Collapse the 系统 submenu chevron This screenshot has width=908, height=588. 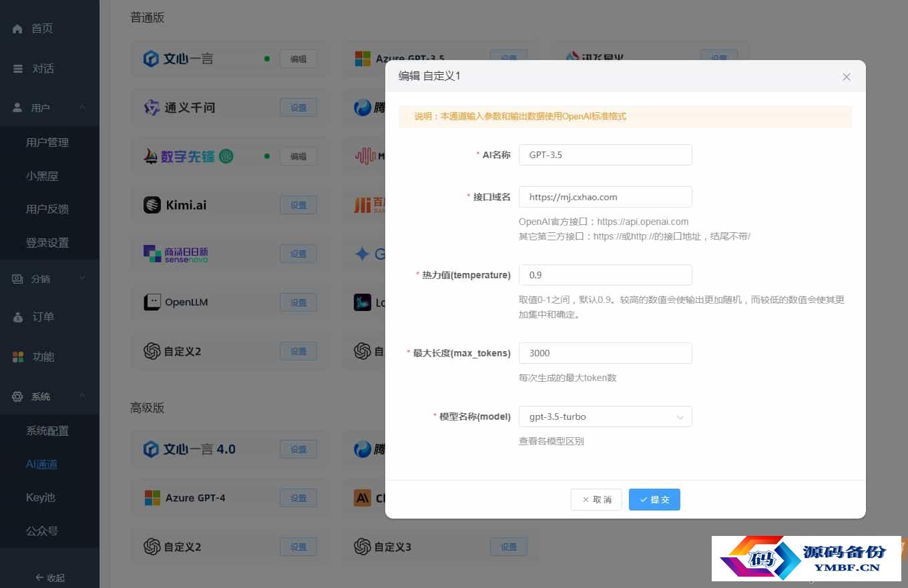pyautogui.click(x=82, y=396)
